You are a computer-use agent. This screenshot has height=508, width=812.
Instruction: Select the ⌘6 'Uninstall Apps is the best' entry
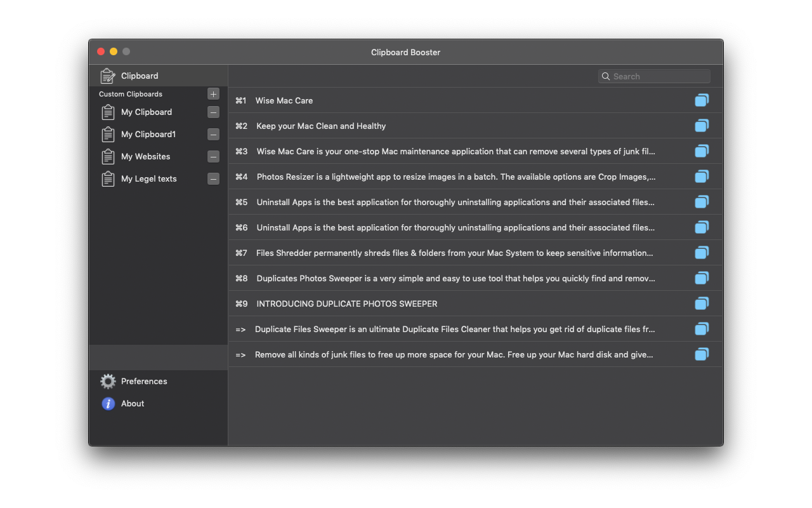455,227
